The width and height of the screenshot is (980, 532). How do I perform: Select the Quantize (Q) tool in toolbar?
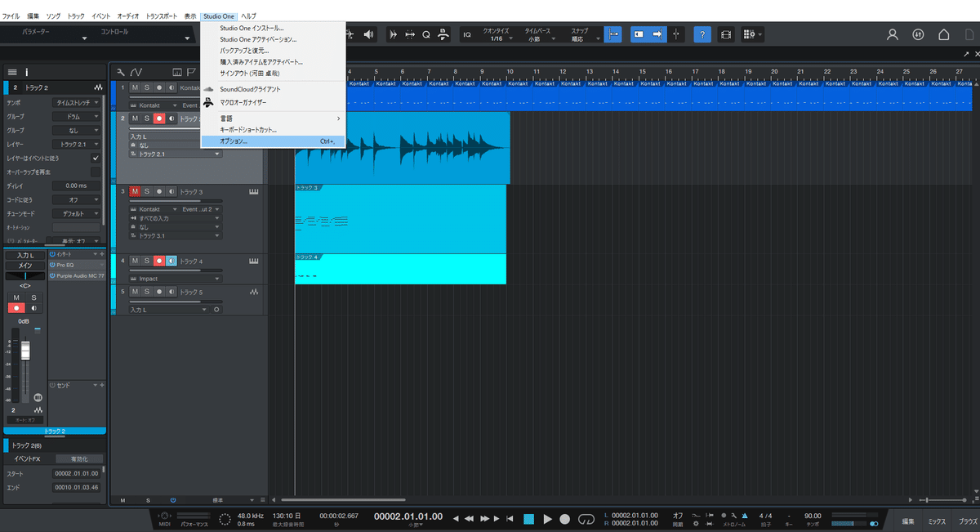point(426,34)
